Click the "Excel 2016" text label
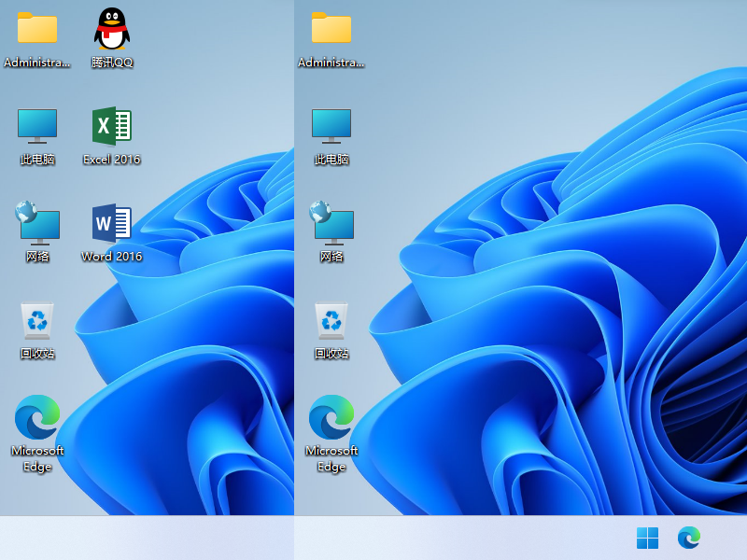 coord(112,160)
